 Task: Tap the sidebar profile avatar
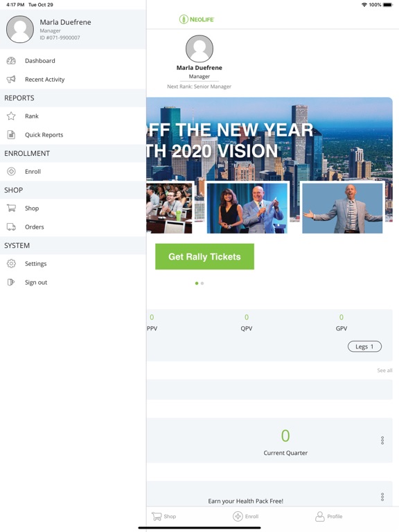[20, 29]
